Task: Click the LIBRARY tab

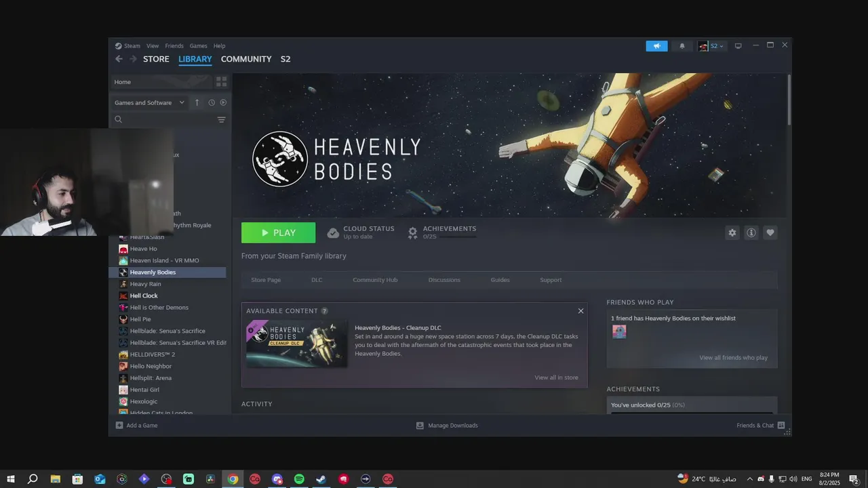Action: tap(195, 59)
